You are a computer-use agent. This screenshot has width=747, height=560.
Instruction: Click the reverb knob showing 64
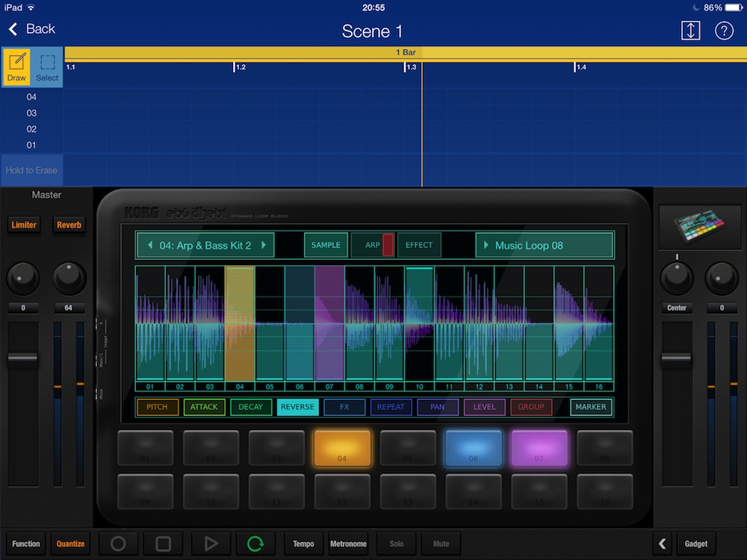(x=69, y=279)
